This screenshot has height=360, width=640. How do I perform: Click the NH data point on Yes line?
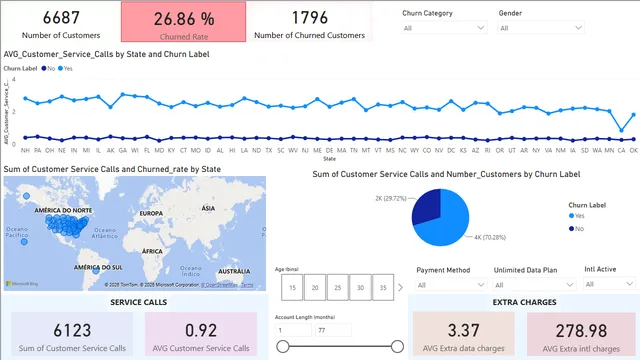pos(25,98)
